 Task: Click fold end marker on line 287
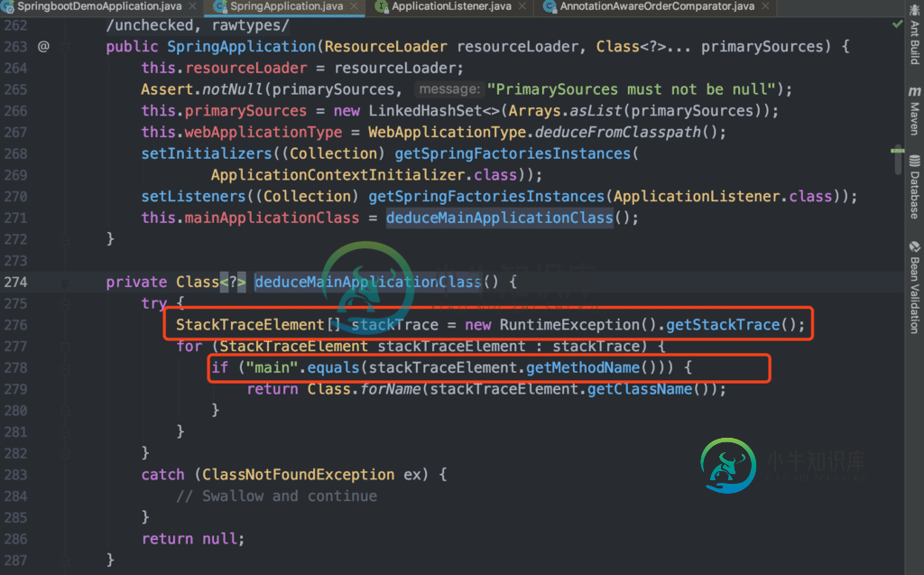pyautogui.click(x=65, y=561)
